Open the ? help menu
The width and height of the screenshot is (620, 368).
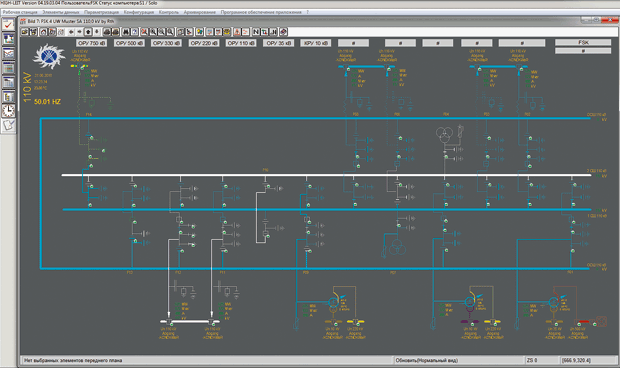[308, 12]
